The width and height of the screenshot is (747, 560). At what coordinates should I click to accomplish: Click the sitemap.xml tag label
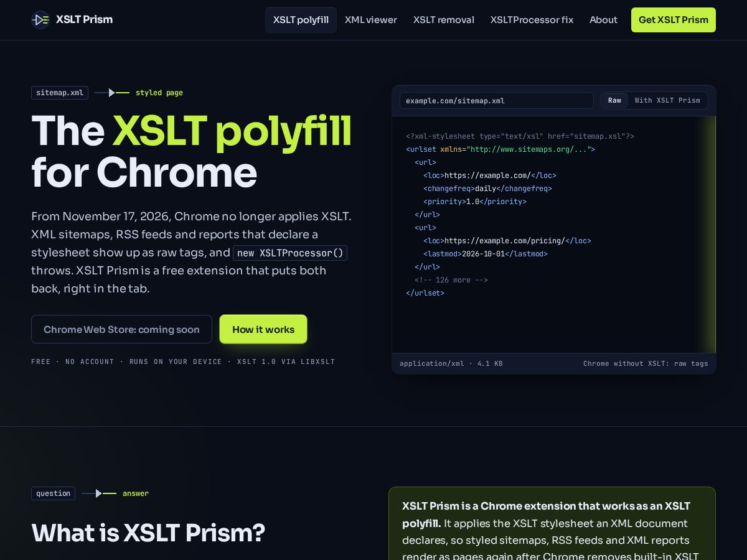coord(60,93)
